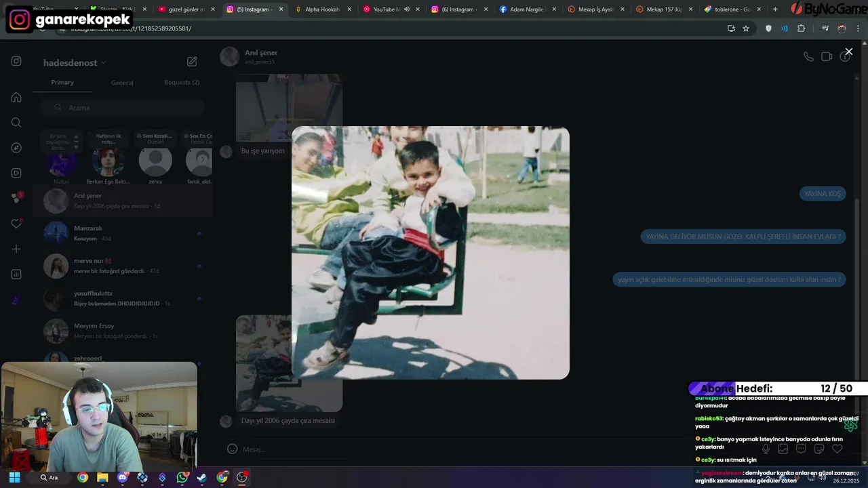The image size is (868, 488).
Task: Close the güzel günler YouTube tab
Action: click(x=213, y=9)
